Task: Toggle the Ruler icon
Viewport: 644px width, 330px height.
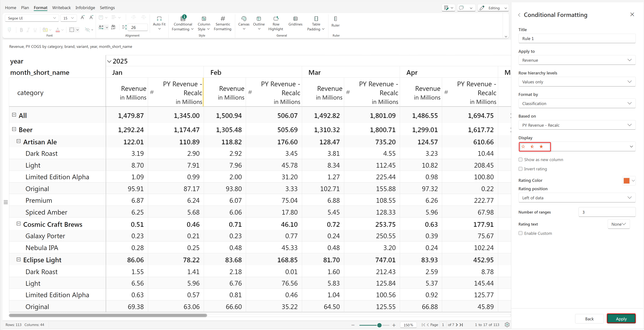Action: pos(335,19)
